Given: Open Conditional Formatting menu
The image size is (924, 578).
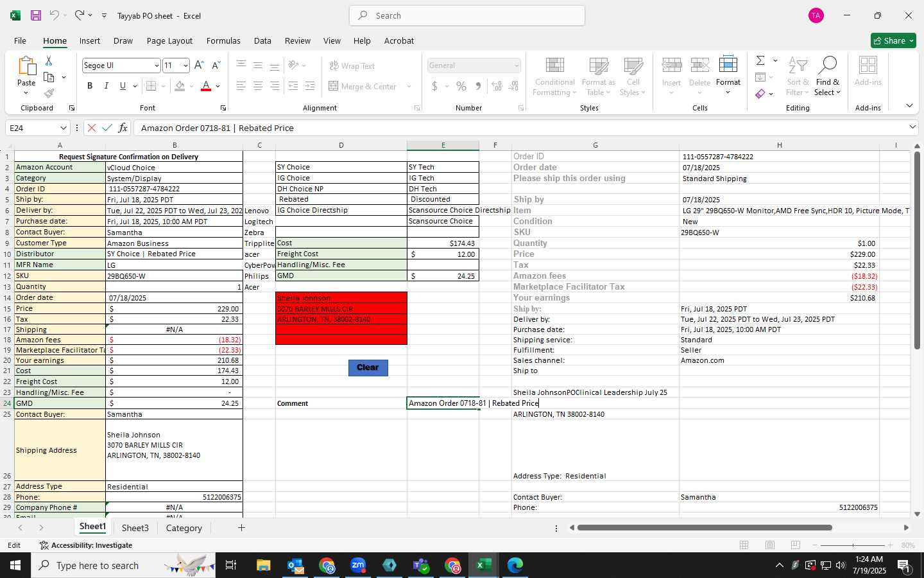Looking at the screenshot, I should coord(555,77).
